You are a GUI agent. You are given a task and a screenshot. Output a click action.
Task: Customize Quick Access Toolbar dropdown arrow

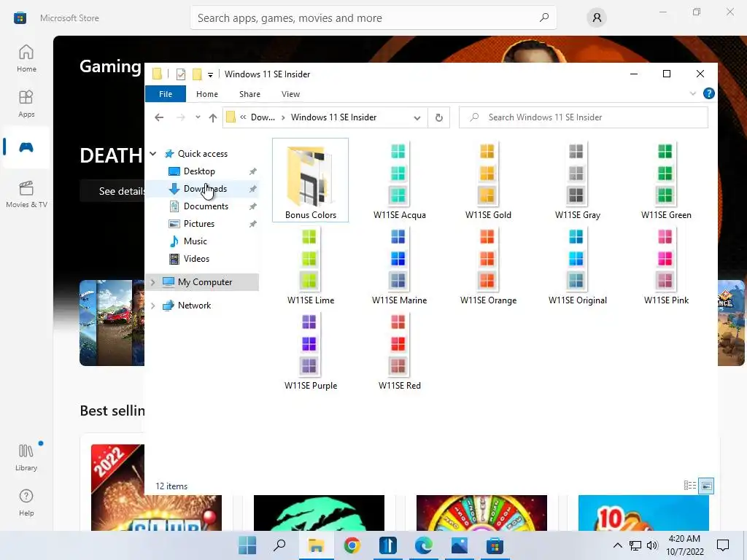click(x=210, y=75)
